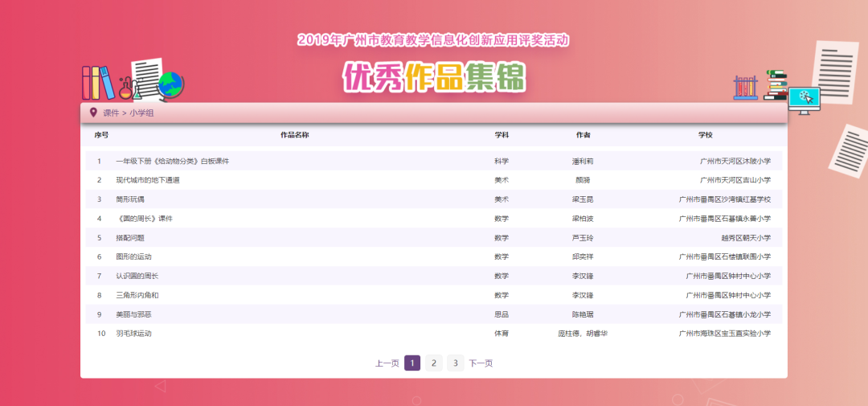868x406 pixels.
Task: Click subject 美术 in the 筒形玩偶 row
Action: [502, 199]
